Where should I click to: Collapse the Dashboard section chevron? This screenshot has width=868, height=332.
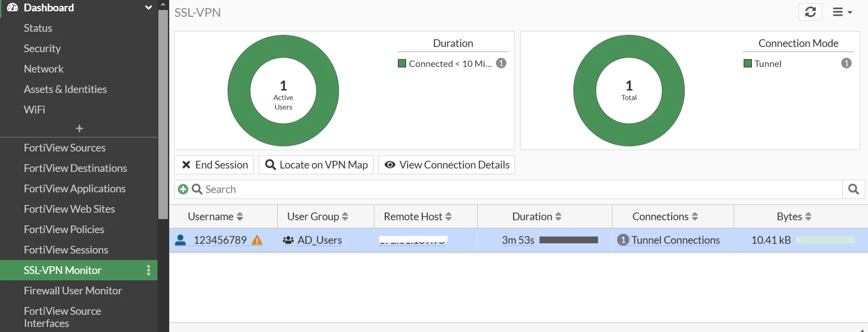pyautogui.click(x=148, y=8)
